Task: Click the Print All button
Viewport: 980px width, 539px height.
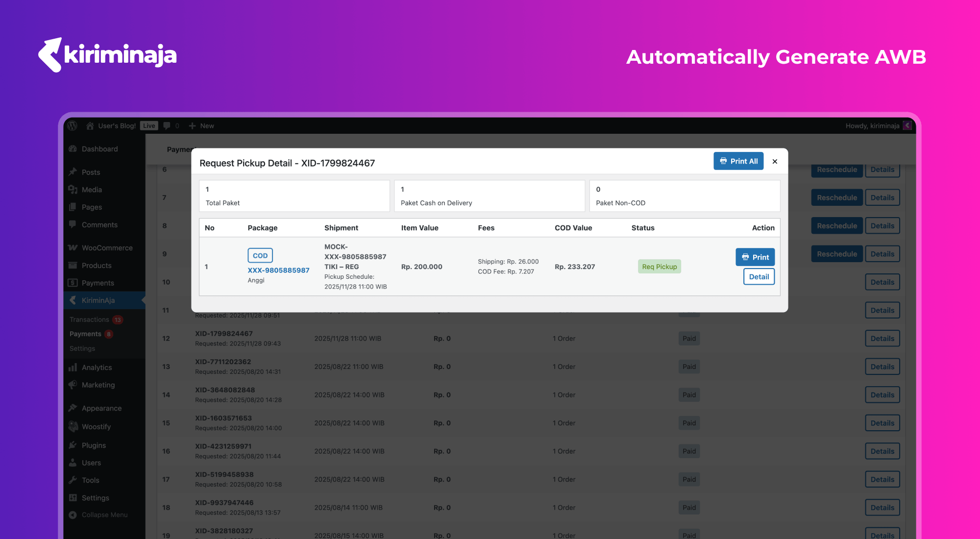Action: point(738,161)
